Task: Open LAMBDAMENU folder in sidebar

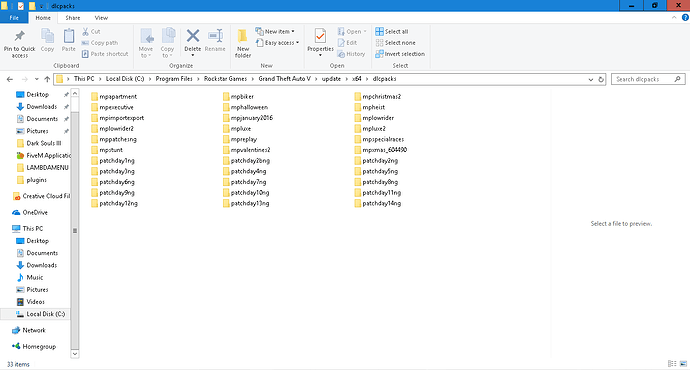Action: pyautogui.click(x=42, y=168)
